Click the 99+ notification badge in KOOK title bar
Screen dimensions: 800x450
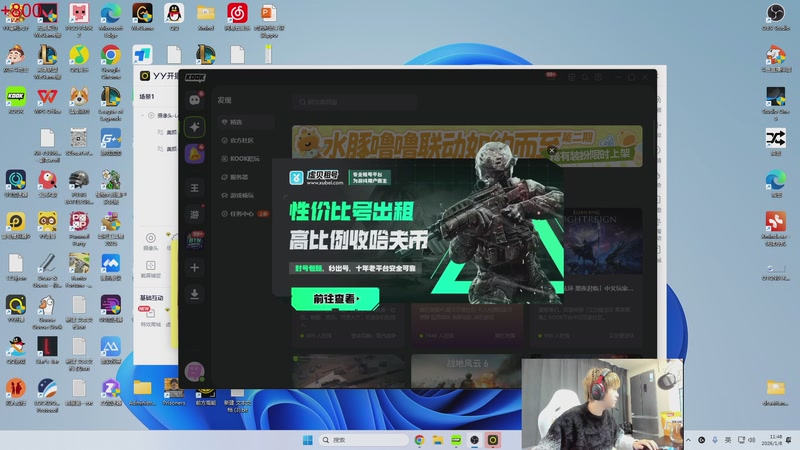551,75
